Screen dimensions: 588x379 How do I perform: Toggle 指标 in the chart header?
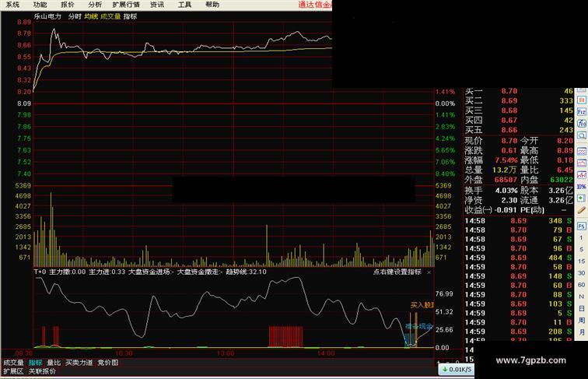coord(130,16)
